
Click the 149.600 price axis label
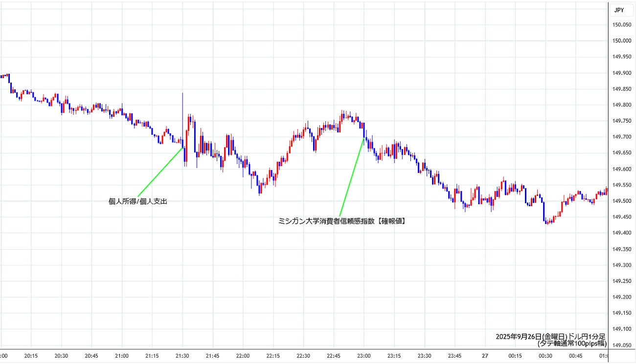(622, 170)
